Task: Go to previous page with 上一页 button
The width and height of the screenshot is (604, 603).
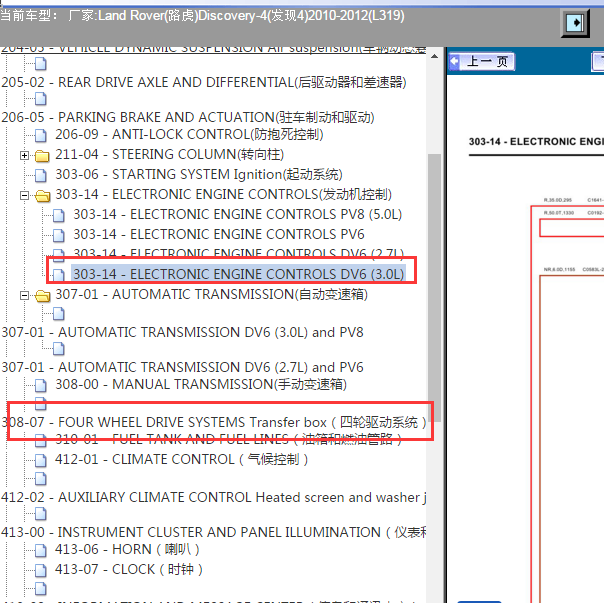Action: tap(482, 62)
